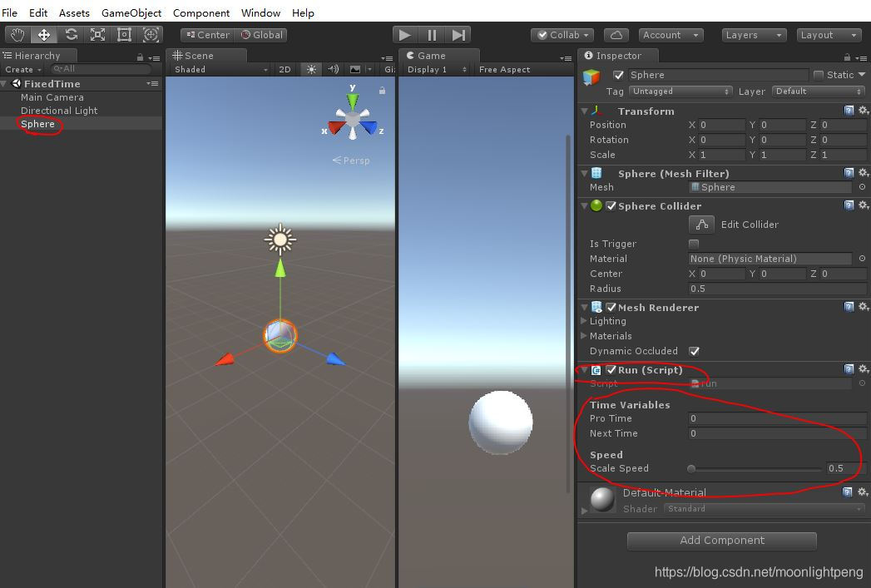
Task: Disable the Run script checkbox
Action: pos(611,370)
